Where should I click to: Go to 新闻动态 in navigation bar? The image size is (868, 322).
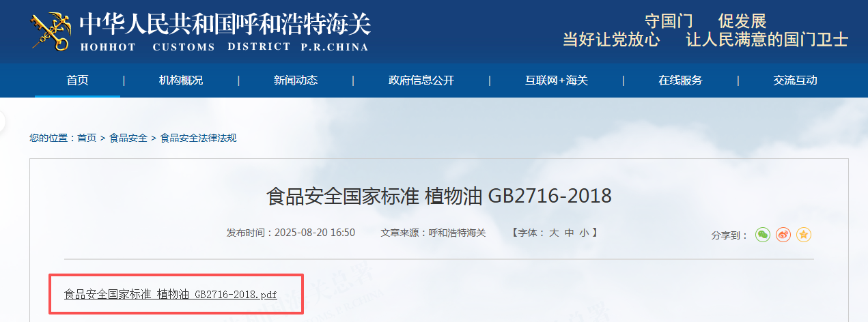tap(296, 80)
